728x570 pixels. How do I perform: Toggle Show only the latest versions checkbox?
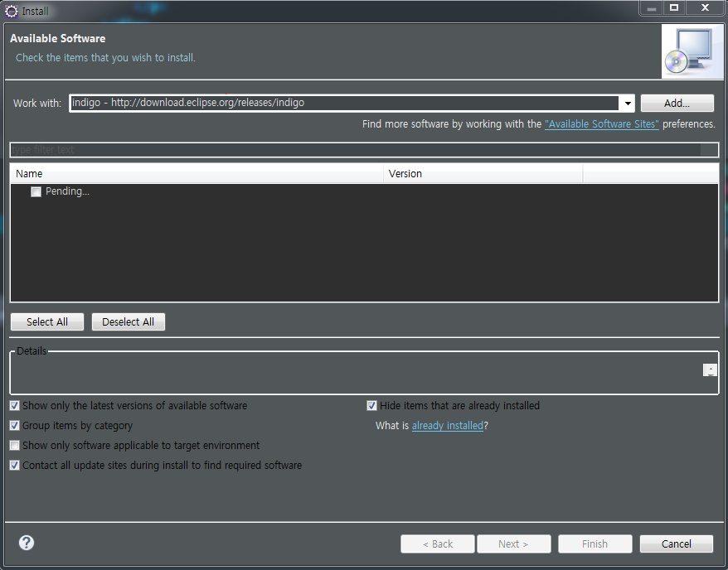(x=15, y=406)
